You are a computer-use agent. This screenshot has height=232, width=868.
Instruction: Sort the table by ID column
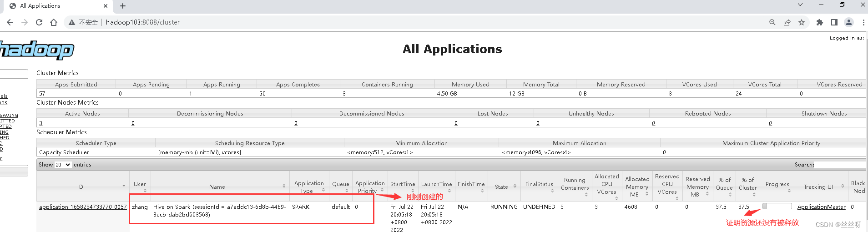pos(83,187)
